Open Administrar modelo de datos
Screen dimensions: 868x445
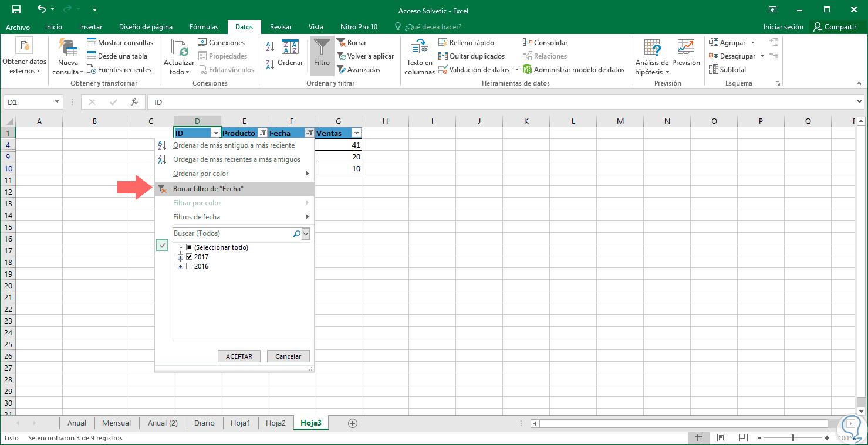(573, 70)
